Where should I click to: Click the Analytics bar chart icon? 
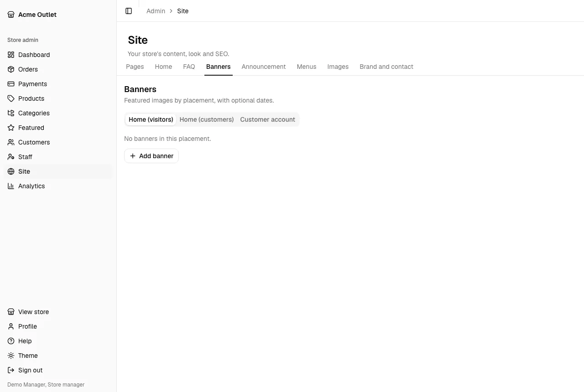(x=11, y=186)
